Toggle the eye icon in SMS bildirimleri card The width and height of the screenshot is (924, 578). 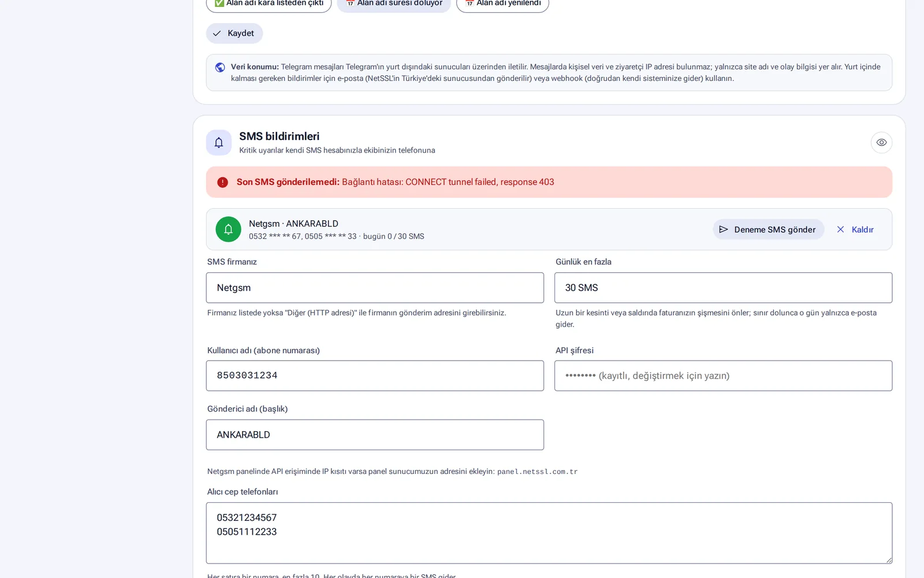point(881,143)
